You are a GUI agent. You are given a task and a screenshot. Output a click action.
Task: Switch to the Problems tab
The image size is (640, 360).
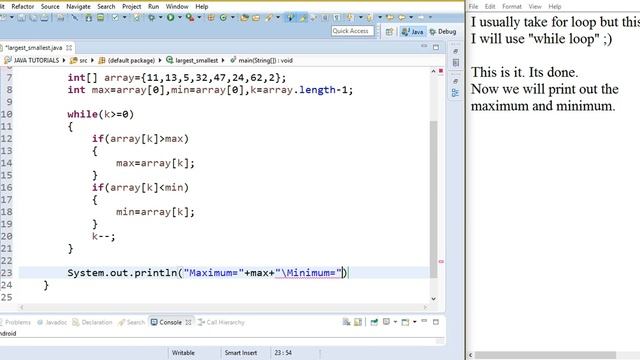pyautogui.click(x=15, y=322)
